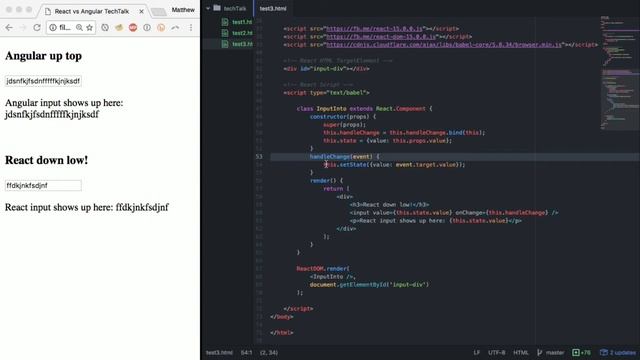Click the this.setState code line

[394, 164]
